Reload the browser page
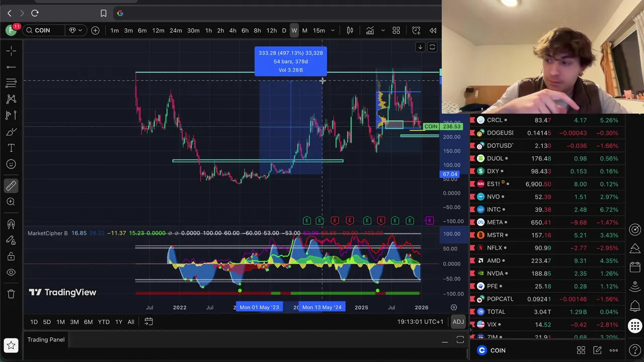 35,13
